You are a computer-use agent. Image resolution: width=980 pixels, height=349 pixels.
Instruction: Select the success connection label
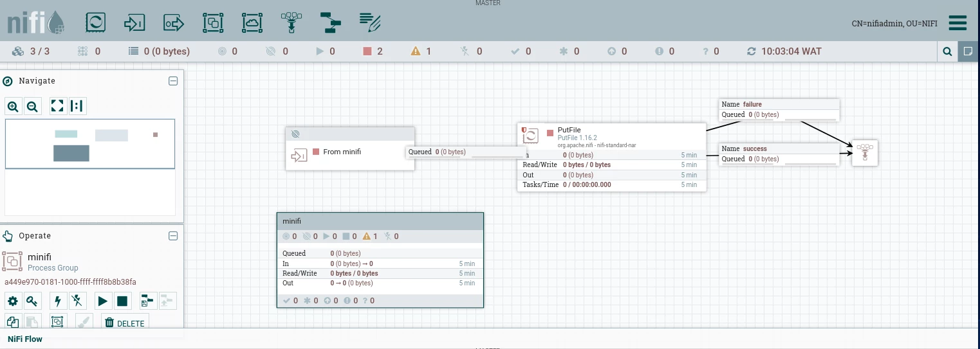[779, 154]
